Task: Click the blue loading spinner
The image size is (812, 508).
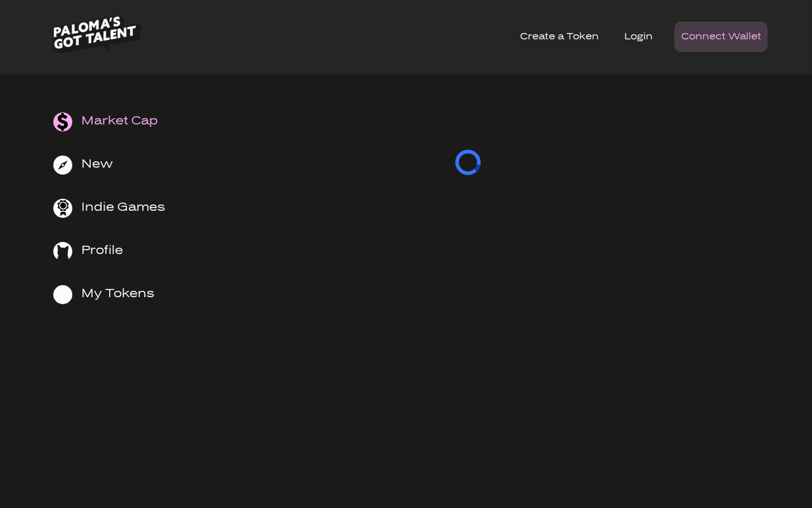Action: [x=468, y=163]
